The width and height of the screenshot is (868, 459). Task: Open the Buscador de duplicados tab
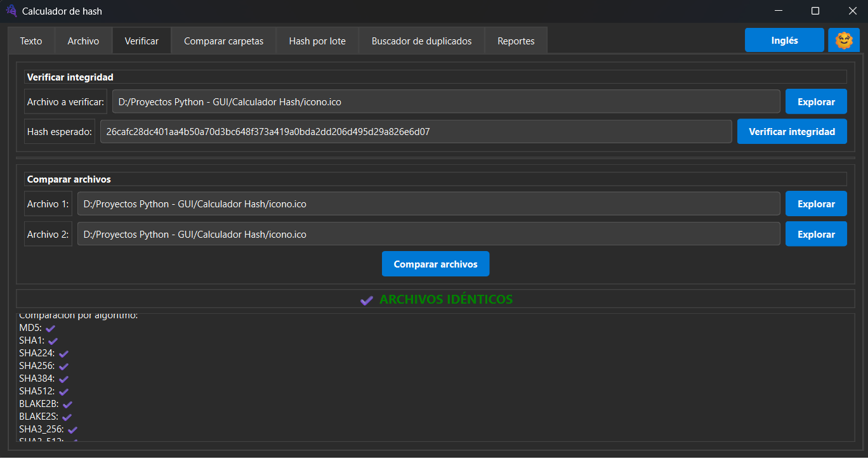point(421,41)
